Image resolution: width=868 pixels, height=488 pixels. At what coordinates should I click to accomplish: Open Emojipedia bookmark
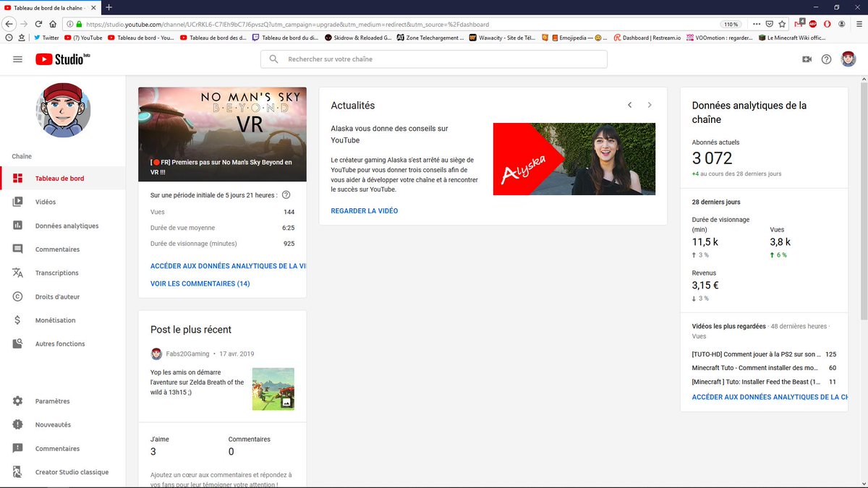pyautogui.click(x=579, y=38)
